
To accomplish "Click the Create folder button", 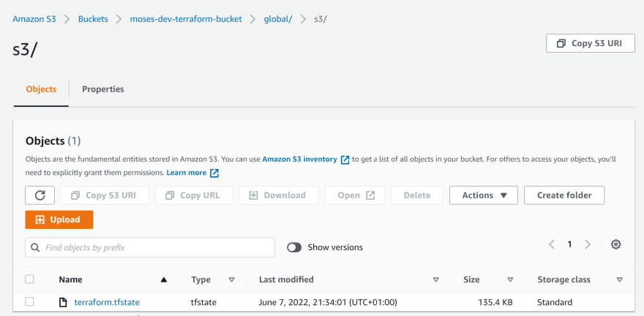I will pos(564,195).
